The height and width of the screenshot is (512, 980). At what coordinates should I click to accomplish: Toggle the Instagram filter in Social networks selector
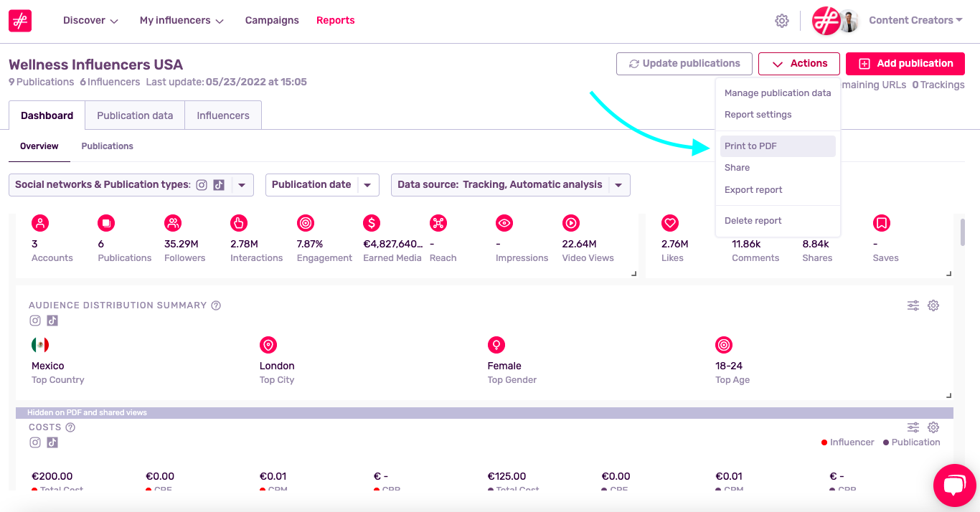click(x=202, y=184)
